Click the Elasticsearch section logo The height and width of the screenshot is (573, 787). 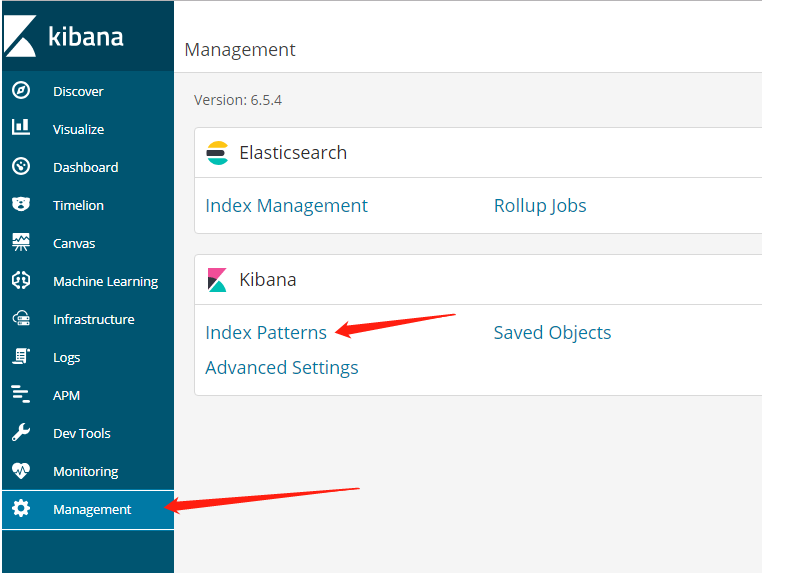coord(217,153)
